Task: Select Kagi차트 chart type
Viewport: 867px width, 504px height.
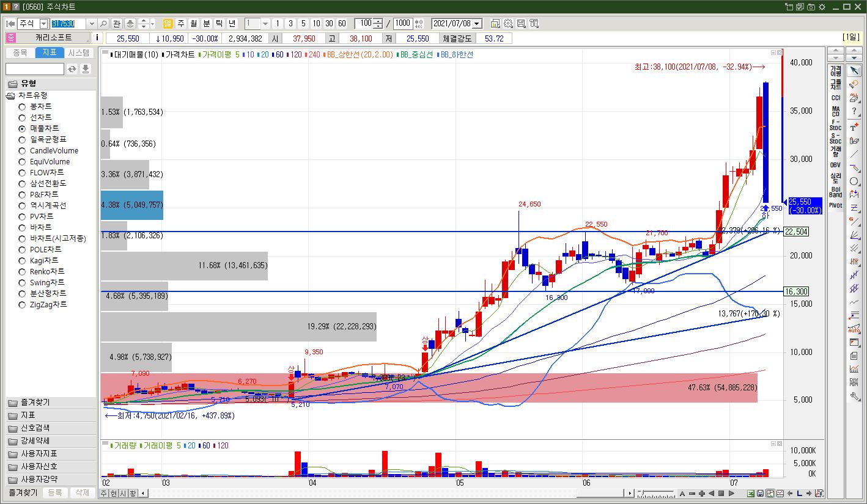Action: [x=44, y=260]
